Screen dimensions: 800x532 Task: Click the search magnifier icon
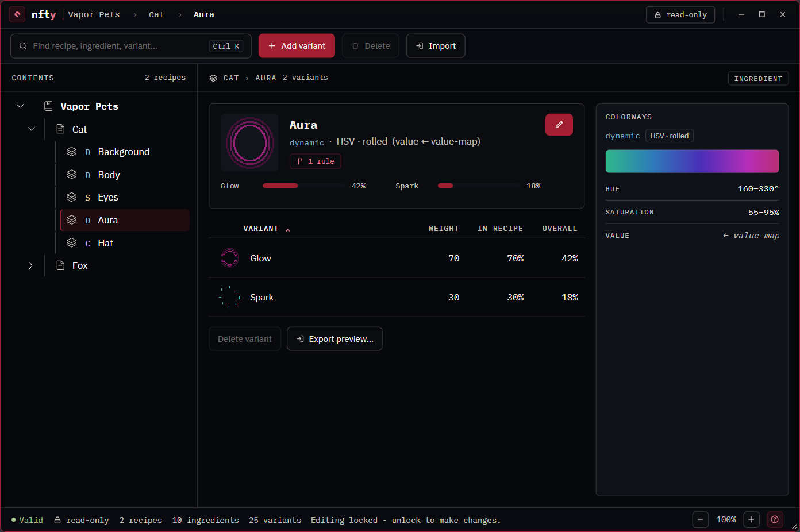[x=23, y=46]
